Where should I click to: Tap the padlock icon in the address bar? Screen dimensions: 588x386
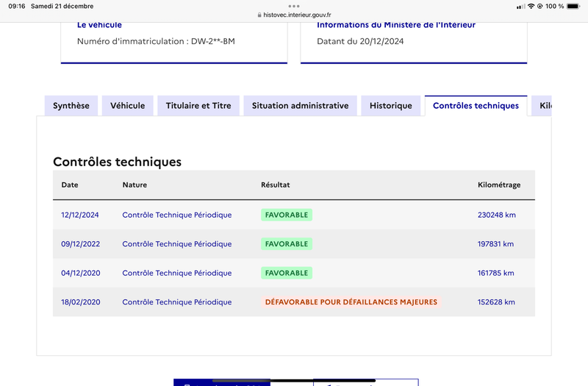259,15
